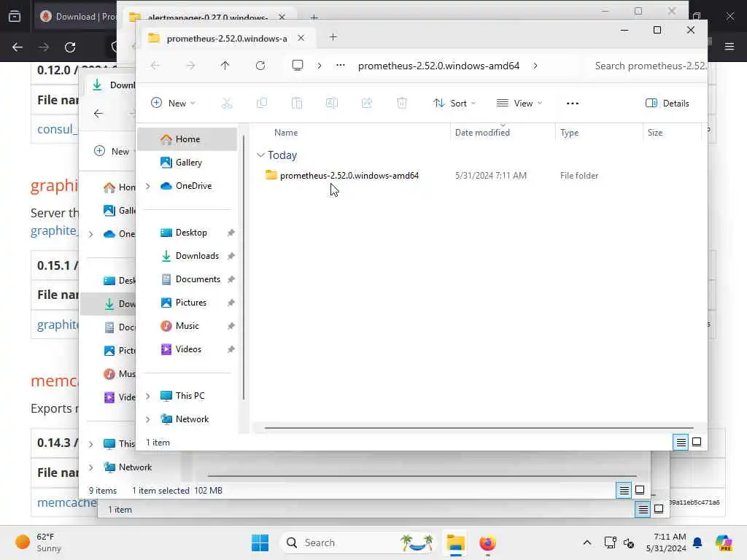Image resolution: width=747 pixels, height=560 pixels.
Task: Click the memcache download link on the Firefox page
Action: [66, 503]
